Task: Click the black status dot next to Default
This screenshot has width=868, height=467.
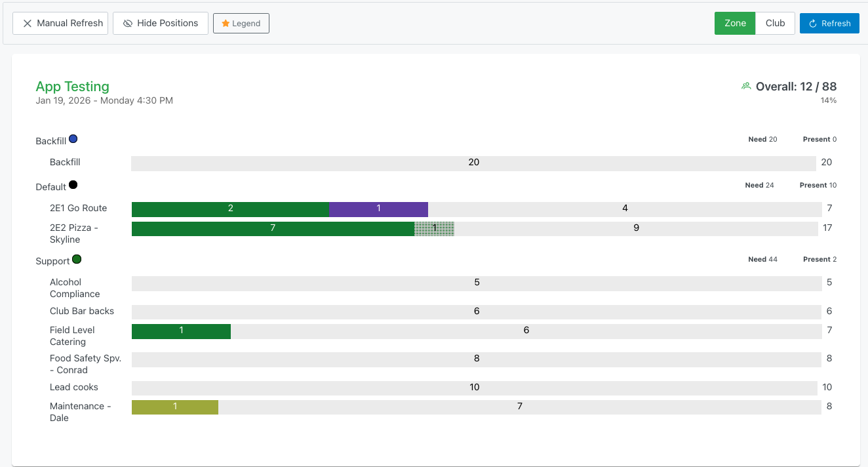Action: [74, 184]
